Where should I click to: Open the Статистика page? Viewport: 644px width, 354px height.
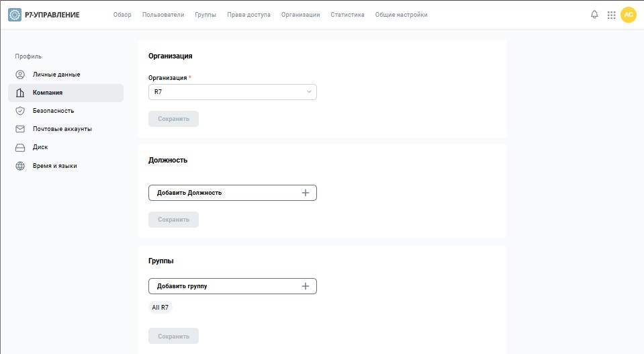(347, 15)
